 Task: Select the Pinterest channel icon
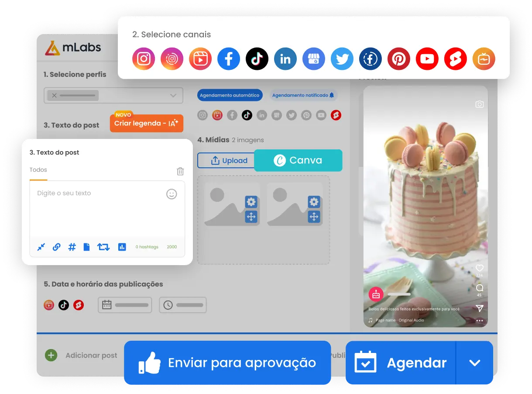point(398,59)
